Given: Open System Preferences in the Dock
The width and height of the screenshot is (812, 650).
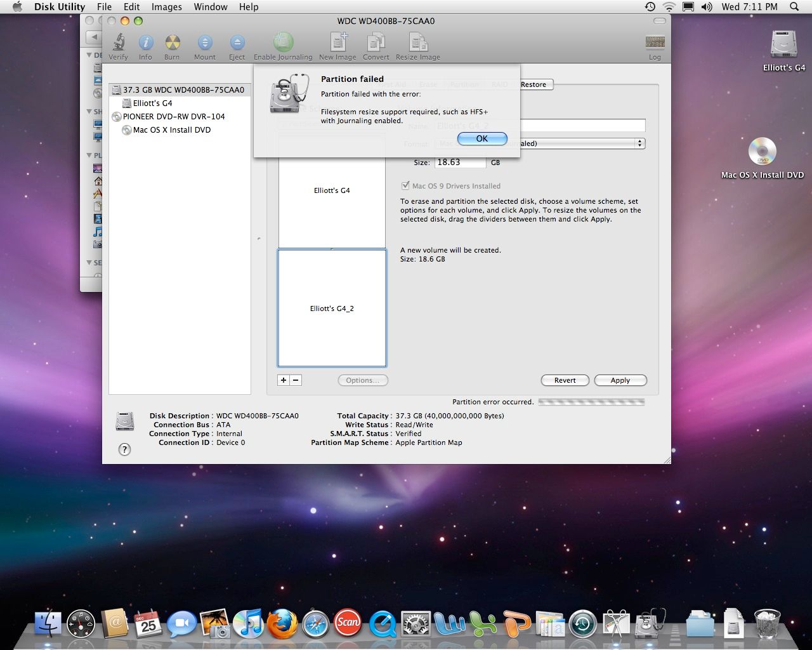Looking at the screenshot, I should tap(416, 624).
